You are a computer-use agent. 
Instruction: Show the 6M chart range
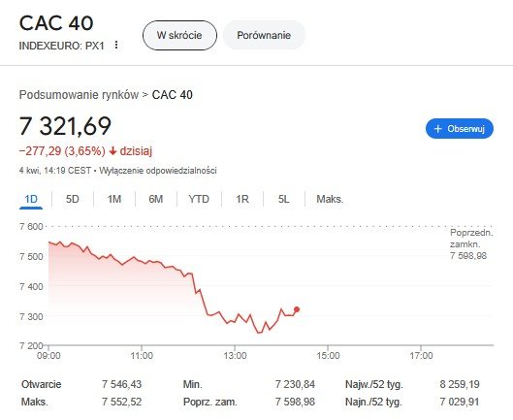click(156, 199)
